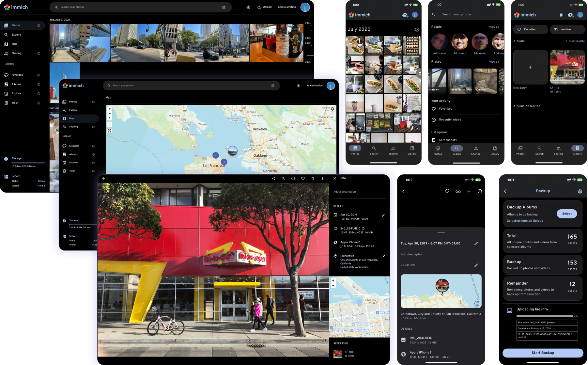Click View all next to People

(494, 27)
